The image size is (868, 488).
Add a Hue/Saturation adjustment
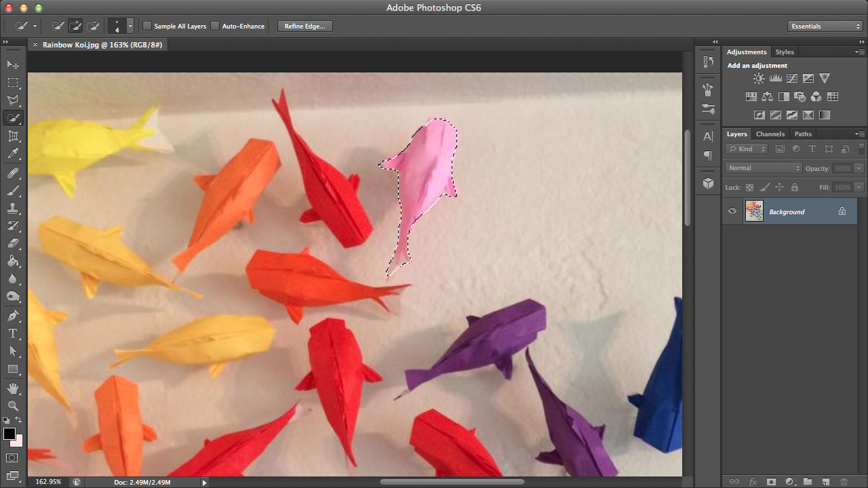coord(751,96)
